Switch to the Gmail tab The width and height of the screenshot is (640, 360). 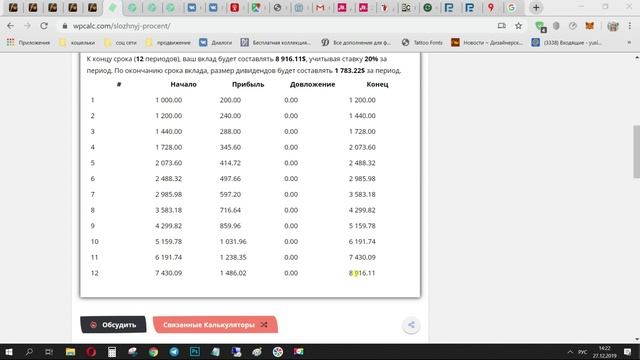[x=320, y=8]
